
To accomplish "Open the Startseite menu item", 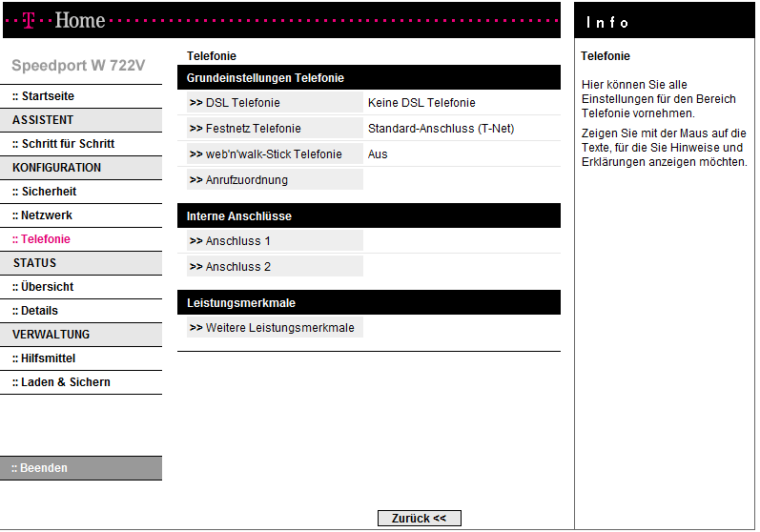I will coord(43,96).
